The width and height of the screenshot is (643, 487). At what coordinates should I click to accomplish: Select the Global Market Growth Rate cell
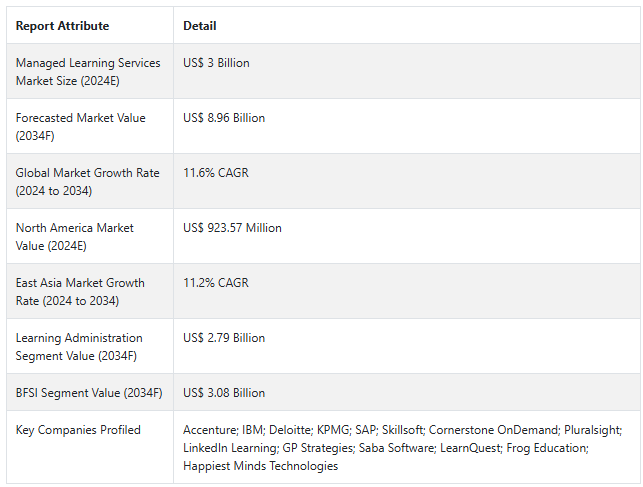[x=90, y=181]
